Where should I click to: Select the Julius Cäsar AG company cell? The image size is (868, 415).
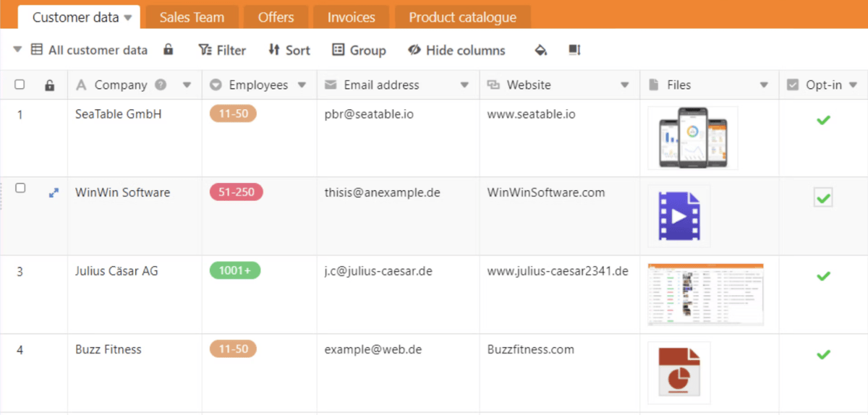[x=135, y=294]
